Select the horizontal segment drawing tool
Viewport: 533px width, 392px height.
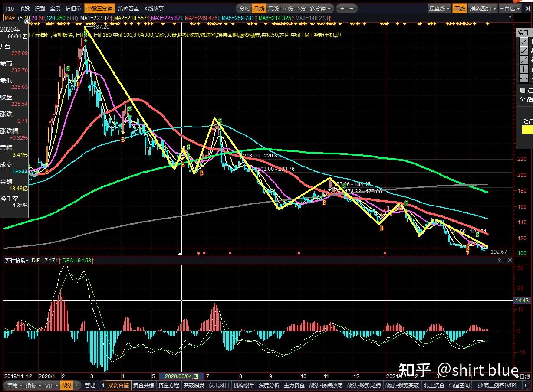click(524, 78)
